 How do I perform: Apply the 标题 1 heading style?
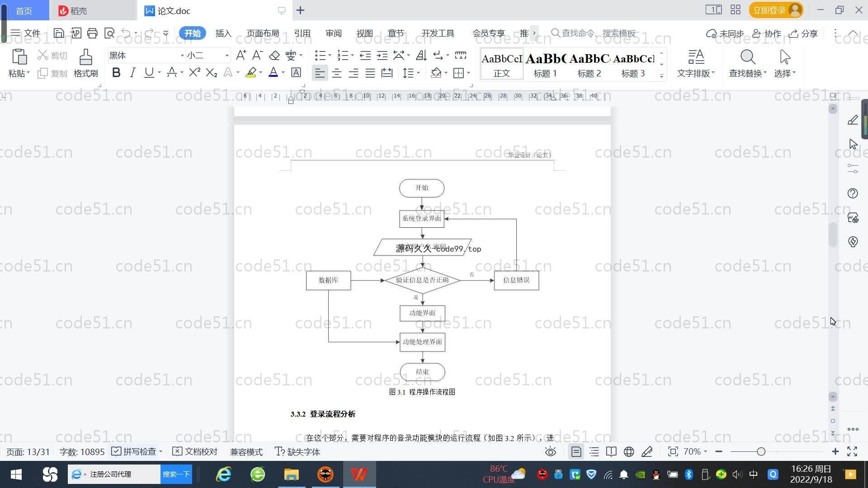click(x=545, y=64)
